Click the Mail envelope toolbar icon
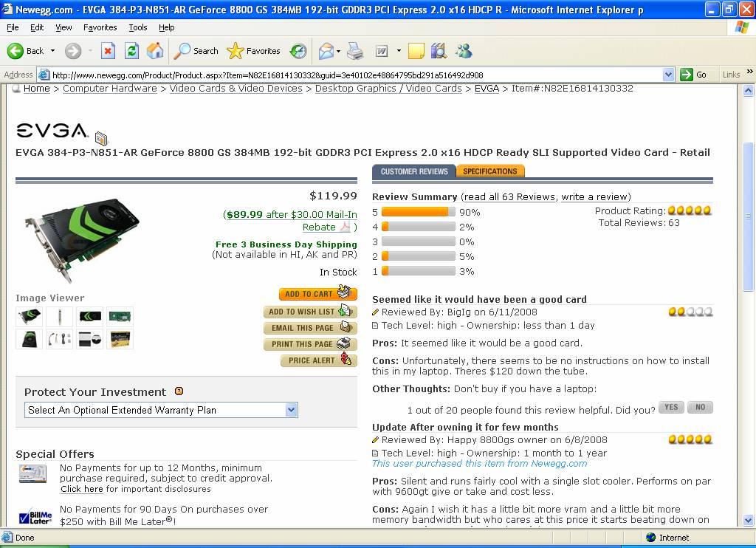 (x=326, y=51)
